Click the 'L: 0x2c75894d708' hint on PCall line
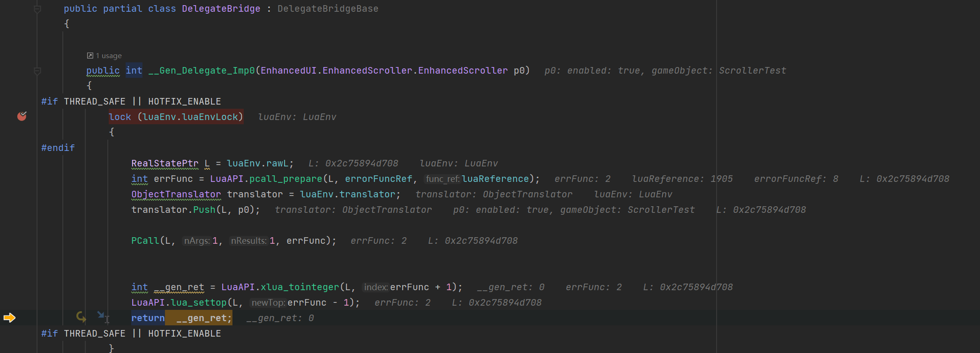 473,240
